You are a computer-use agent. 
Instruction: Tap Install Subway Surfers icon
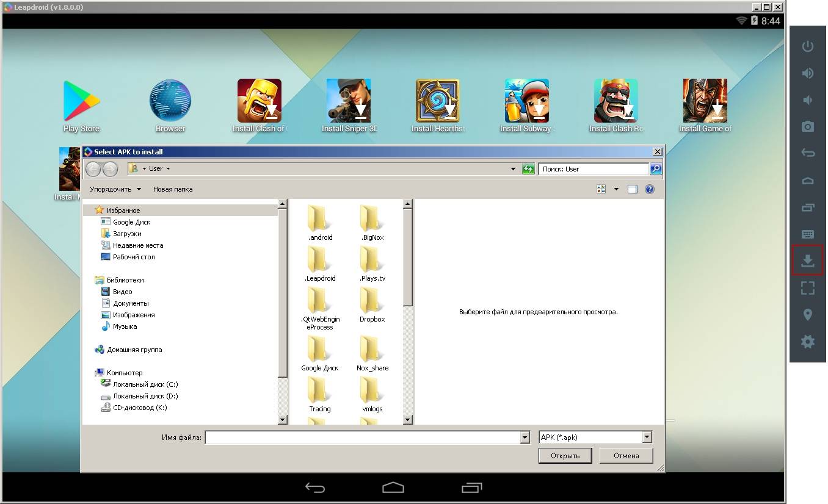tap(527, 106)
